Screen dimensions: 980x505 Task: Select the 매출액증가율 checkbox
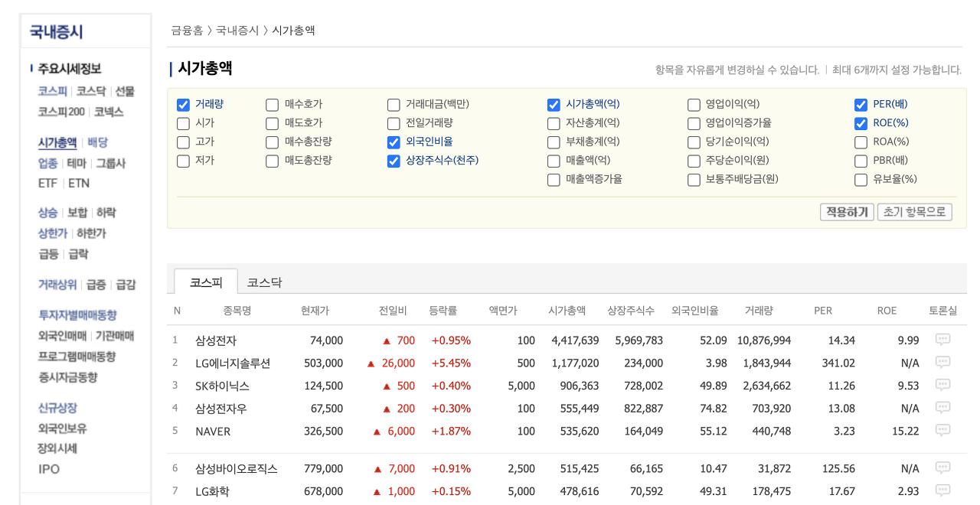click(554, 180)
